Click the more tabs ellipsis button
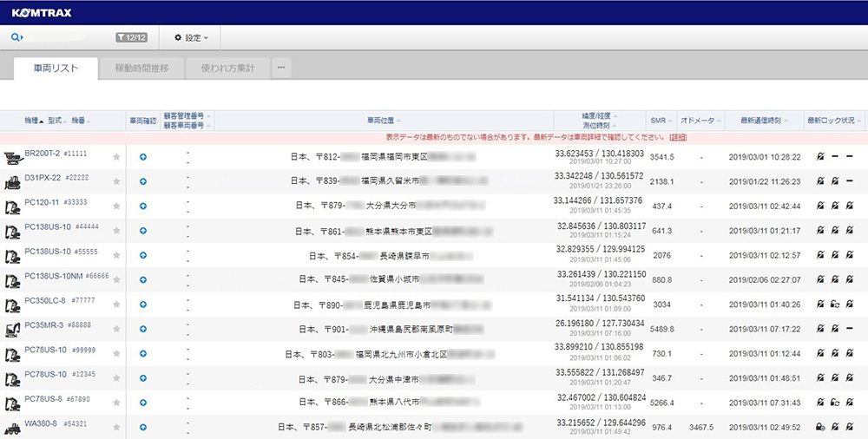This screenshot has width=868, height=439. point(280,68)
